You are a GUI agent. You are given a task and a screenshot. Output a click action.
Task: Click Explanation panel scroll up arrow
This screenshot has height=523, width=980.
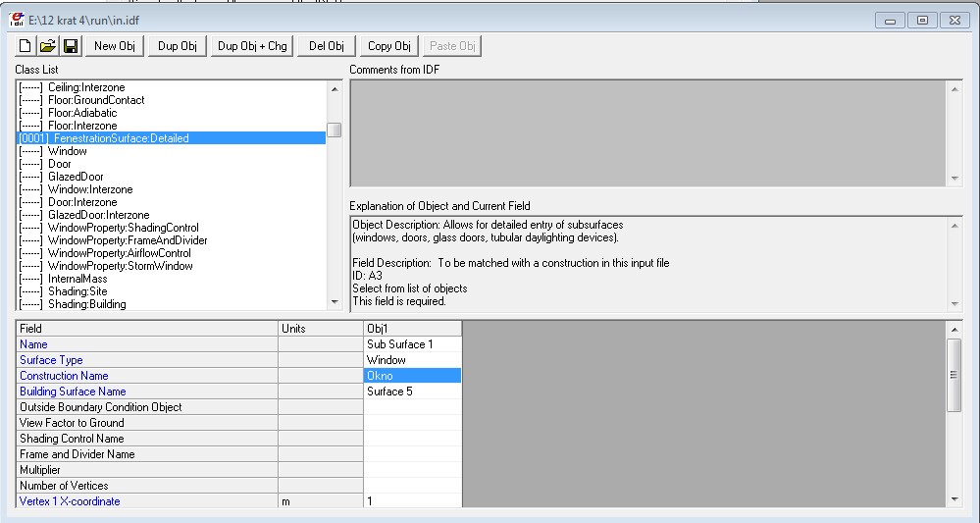coord(954,225)
